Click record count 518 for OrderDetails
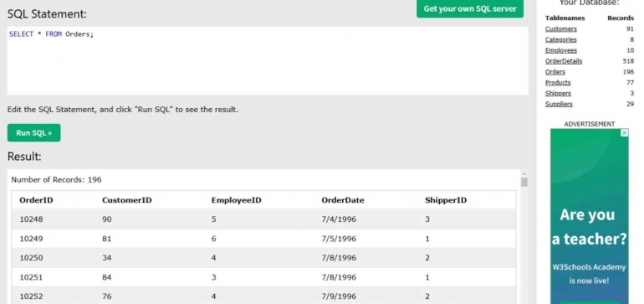The height and width of the screenshot is (304, 644). [628, 61]
